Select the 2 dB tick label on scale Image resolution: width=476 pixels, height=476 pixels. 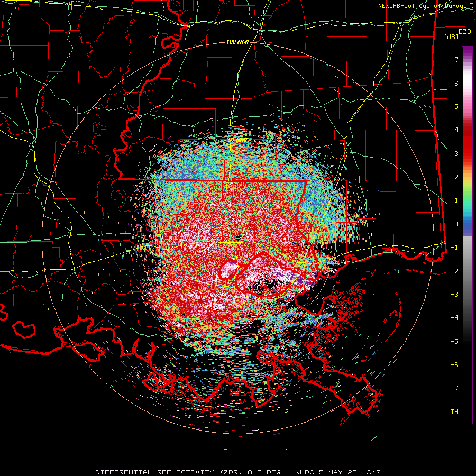click(x=456, y=177)
